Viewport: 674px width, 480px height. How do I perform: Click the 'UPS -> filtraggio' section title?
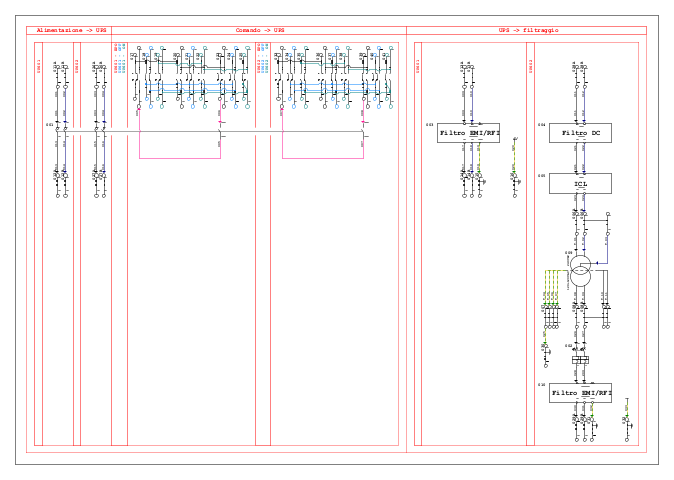pos(528,31)
